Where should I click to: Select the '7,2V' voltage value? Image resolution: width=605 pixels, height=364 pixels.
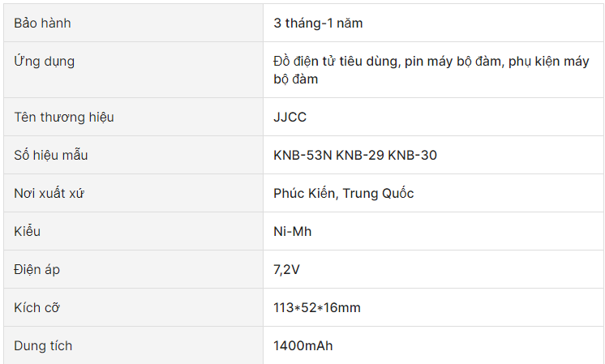tap(286, 269)
